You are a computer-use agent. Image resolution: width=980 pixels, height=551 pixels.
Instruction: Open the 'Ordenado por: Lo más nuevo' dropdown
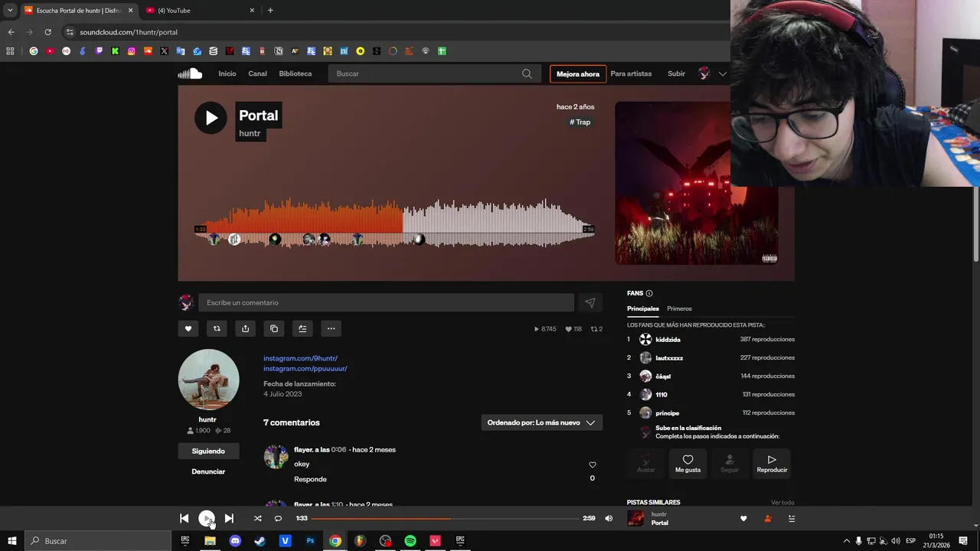[542, 422]
